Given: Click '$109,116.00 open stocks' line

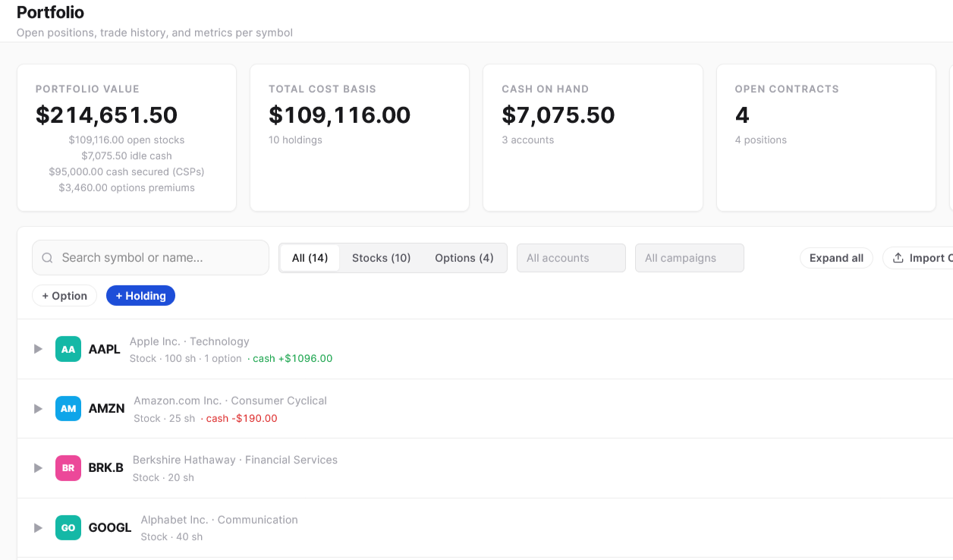Looking at the screenshot, I should [127, 140].
